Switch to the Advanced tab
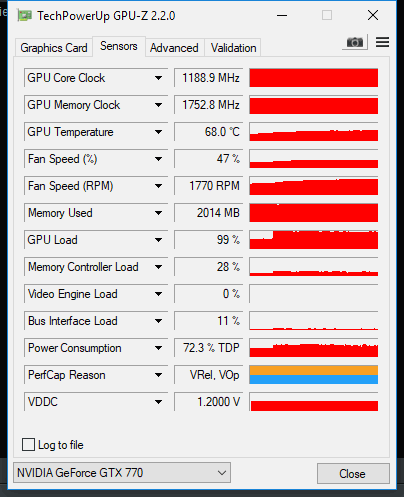404x497 pixels. 174,48
